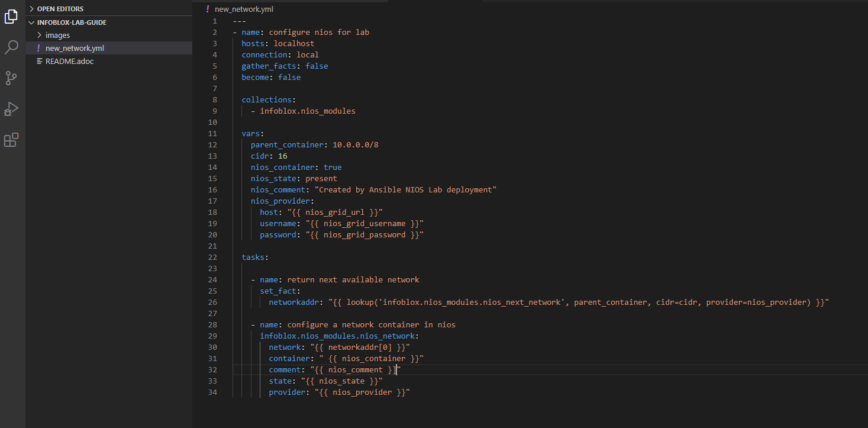Click the text "configure nios for lab"
Viewport: 868px width, 428px height.
click(319, 32)
